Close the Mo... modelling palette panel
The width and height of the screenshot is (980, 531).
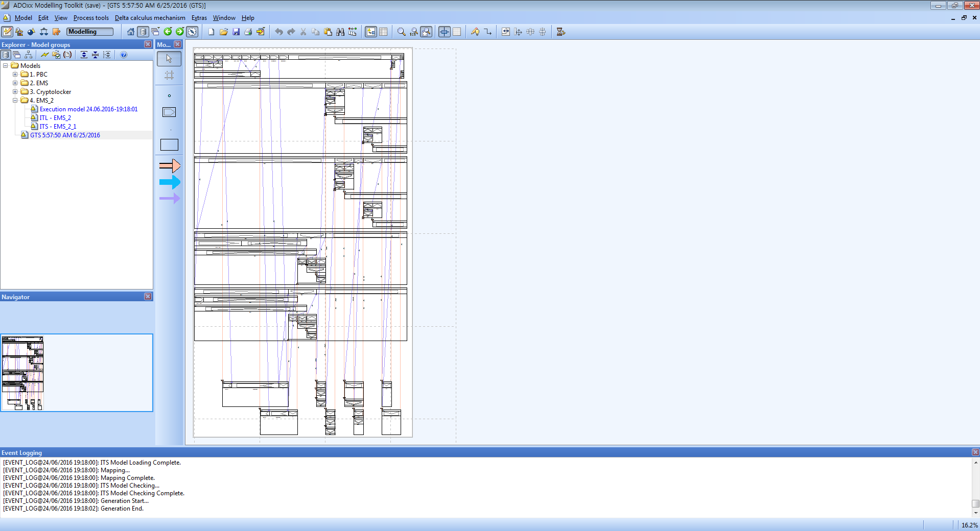177,44
